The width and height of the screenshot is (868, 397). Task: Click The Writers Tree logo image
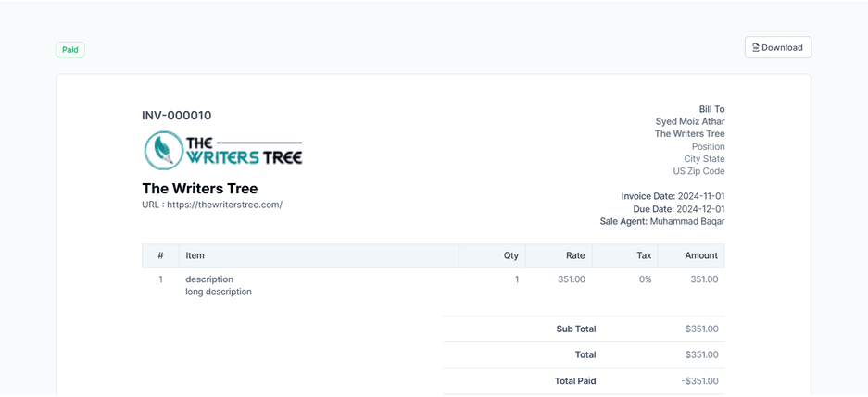tap(223, 150)
